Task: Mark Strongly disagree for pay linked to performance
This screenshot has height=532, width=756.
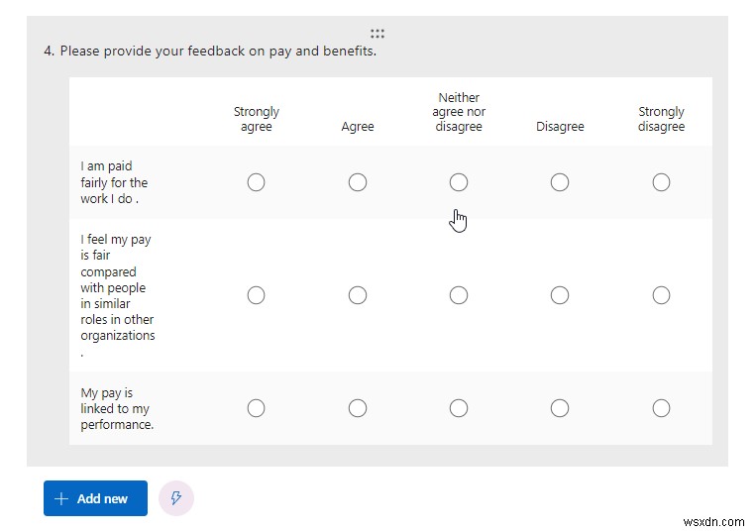Action: (661, 408)
